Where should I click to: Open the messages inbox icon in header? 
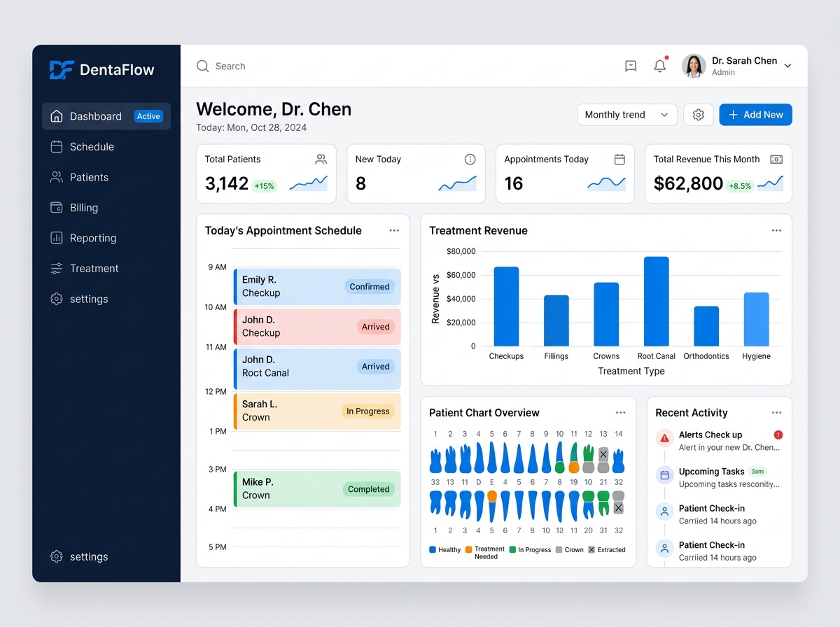[x=631, y=66]
